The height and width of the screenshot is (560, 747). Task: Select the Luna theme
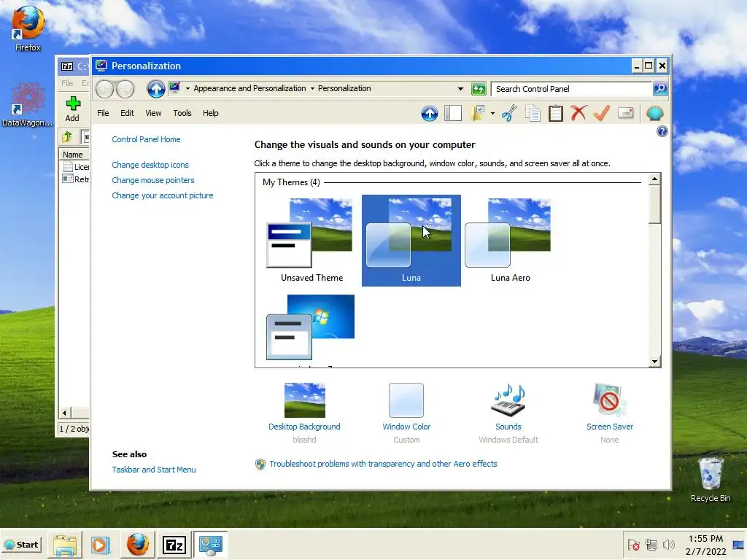411,241
